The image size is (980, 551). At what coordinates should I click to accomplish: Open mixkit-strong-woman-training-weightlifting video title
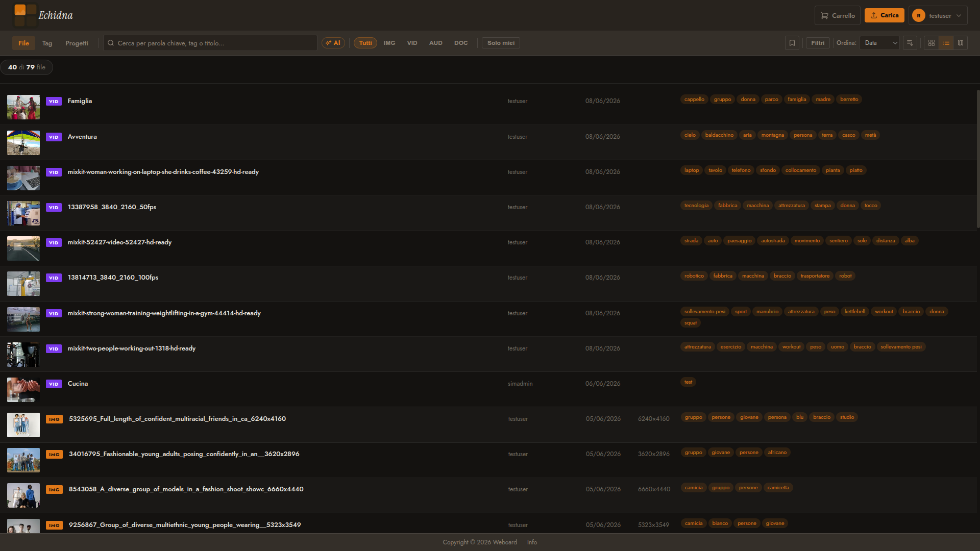click(x=164, y=313)
